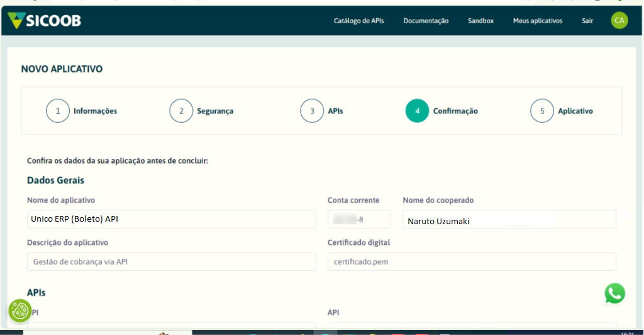Select step 2 Segurança circle

(x=181, y=111)
